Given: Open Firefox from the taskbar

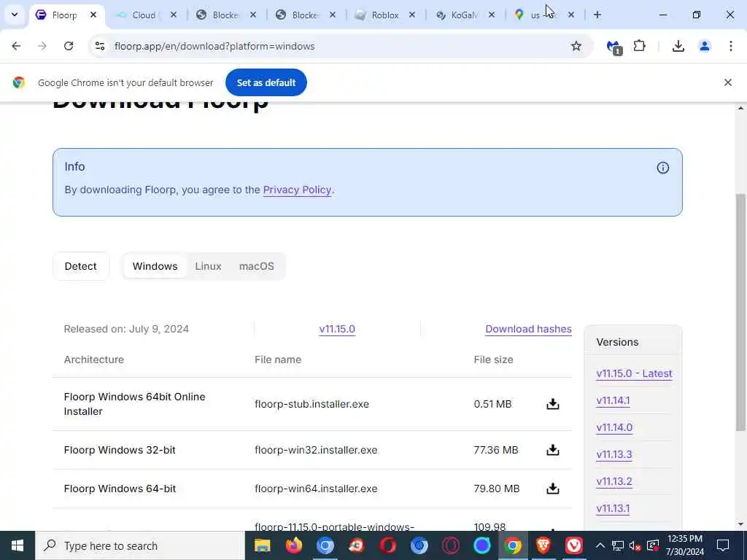Looking at the screenshot, I should [x=294, y=545].
